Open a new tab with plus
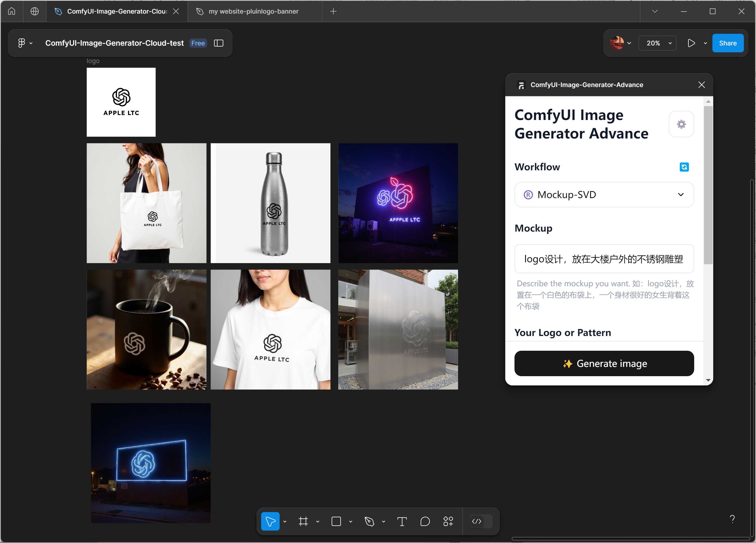The width and height of the screenshot is (756, 543). tap(333, 11)
